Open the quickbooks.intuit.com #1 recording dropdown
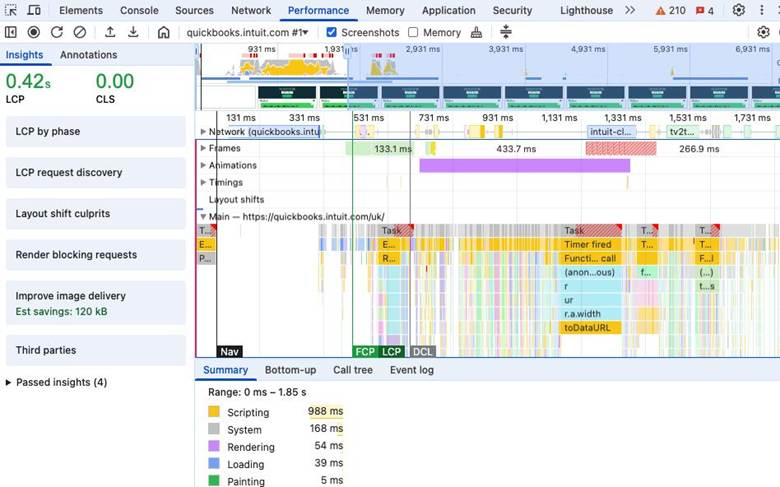Viewport: 780px width, 487px height. [x=247, y=32]
